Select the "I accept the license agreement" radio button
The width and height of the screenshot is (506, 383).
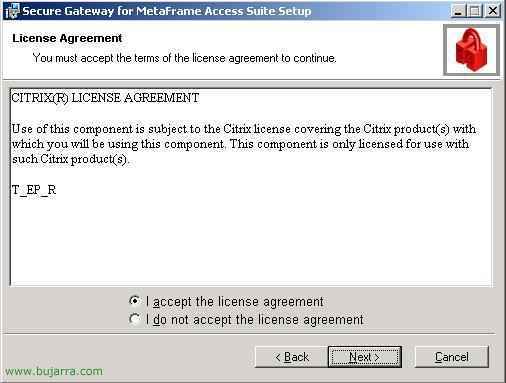point(135,301)
